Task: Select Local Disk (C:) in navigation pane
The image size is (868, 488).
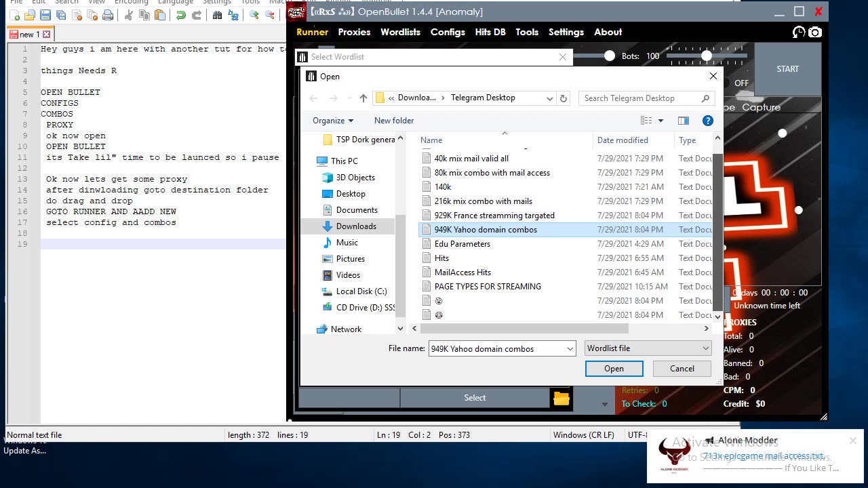Action: 361,291
